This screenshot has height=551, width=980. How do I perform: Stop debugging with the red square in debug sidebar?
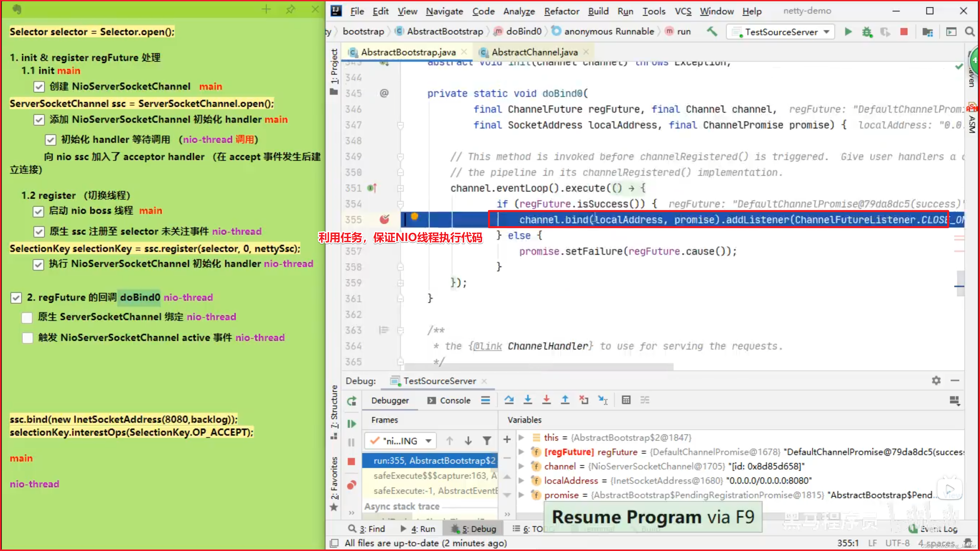[351, 462]
